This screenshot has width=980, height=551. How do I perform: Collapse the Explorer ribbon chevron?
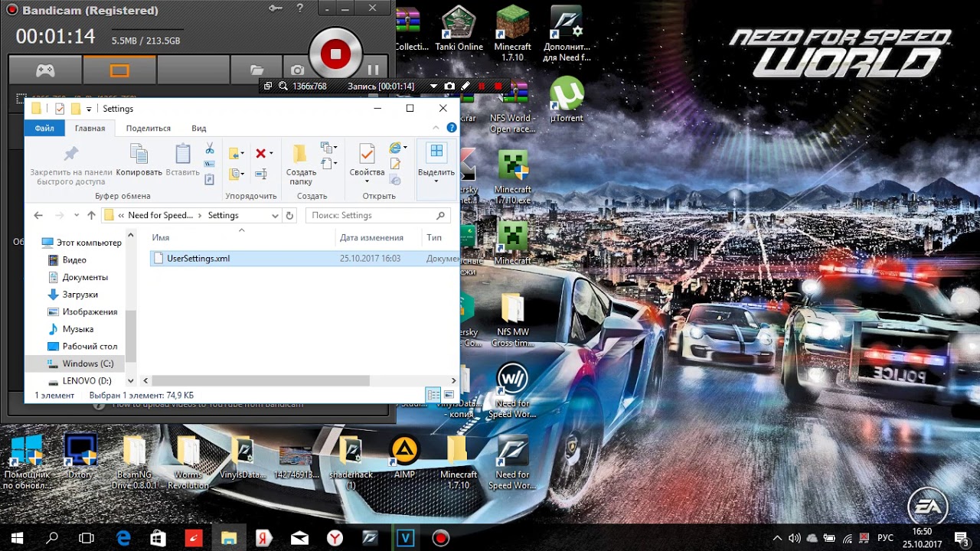click(436, 128)
